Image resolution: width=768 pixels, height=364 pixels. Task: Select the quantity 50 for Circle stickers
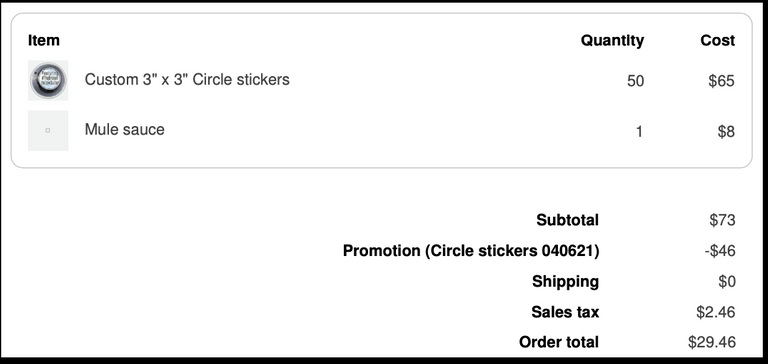(x=635, y=81)
